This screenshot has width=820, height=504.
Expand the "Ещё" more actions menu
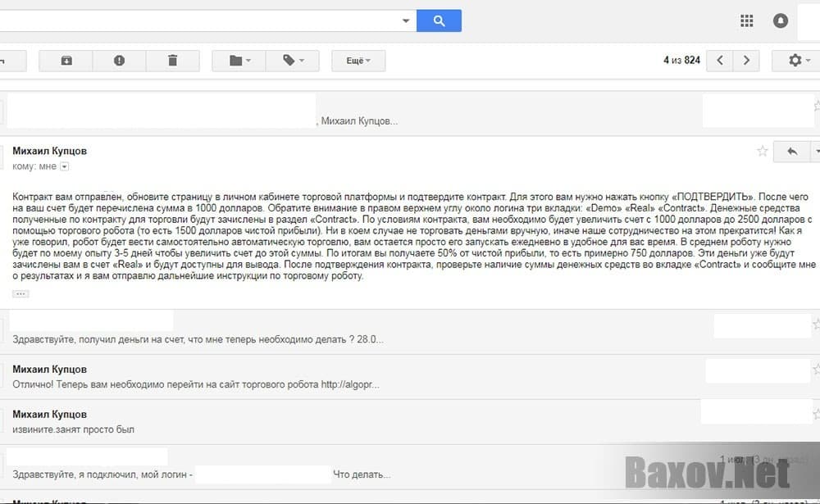(x=358, y=61)
